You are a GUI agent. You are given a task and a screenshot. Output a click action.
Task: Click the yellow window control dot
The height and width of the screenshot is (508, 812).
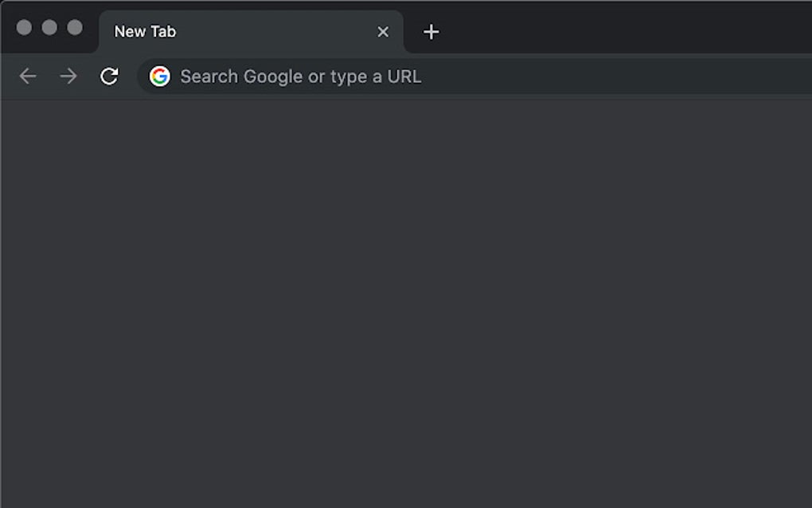click(x=49, y=26)
